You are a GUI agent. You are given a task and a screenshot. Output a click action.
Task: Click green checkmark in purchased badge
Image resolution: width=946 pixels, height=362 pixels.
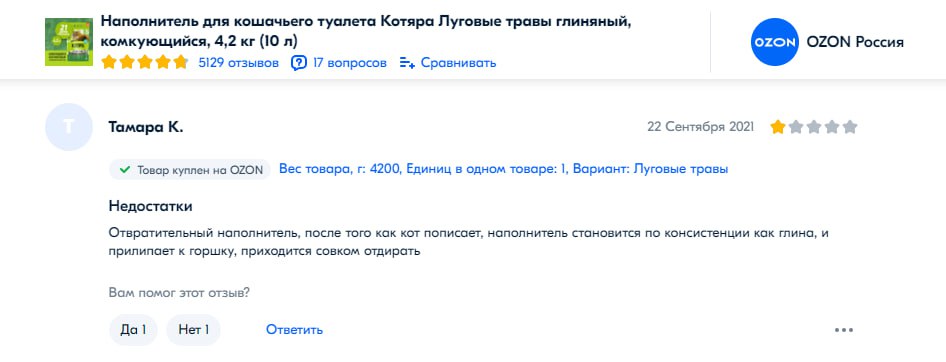(125, 170)
